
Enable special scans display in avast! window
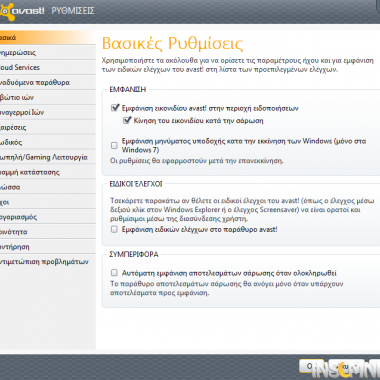point(114,229)
